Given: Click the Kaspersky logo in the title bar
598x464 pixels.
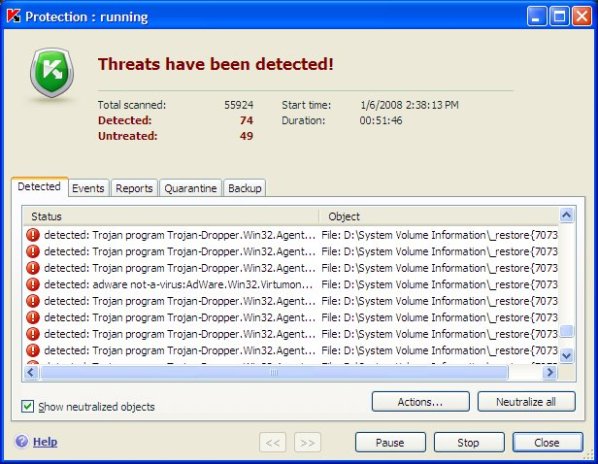Looking at the screenshot, I should click(x=13, y=16).
